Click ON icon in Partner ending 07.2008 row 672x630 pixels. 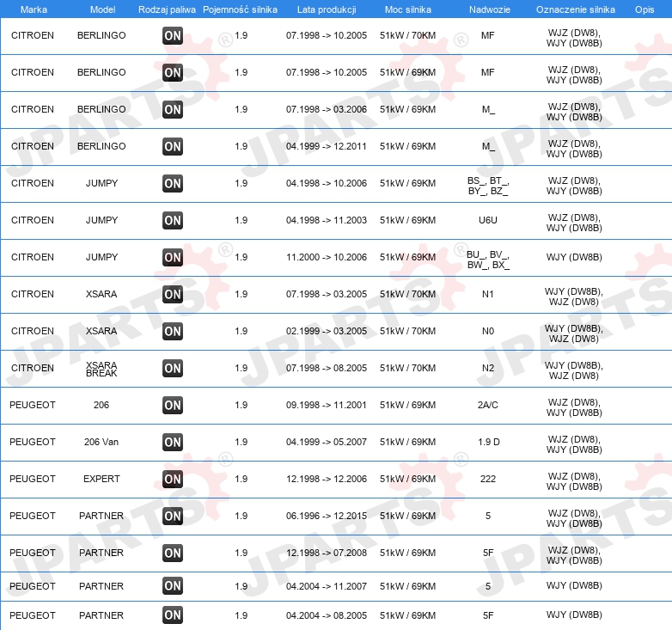[173, 553]
